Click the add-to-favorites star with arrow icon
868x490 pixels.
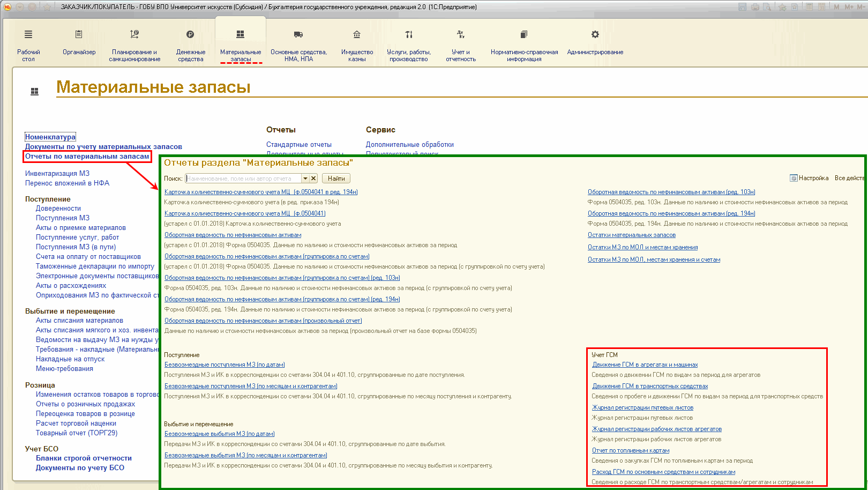click(x=782, y=7)
